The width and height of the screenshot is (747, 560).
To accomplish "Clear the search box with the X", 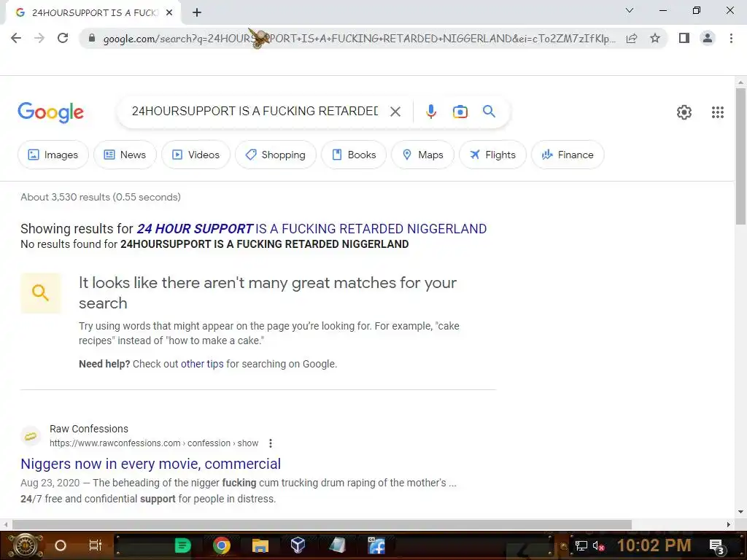I will coord(395,112).
